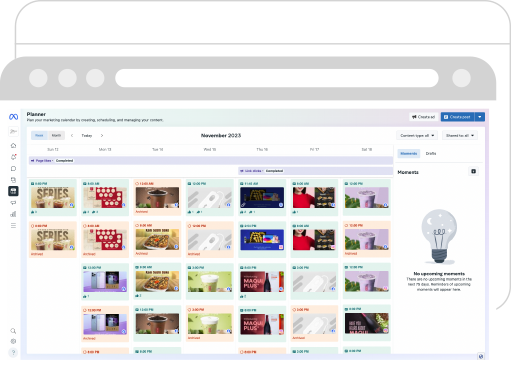Screen dimensions: 511x369
Task: Switch to Month view tab
Action: (56, 135)
